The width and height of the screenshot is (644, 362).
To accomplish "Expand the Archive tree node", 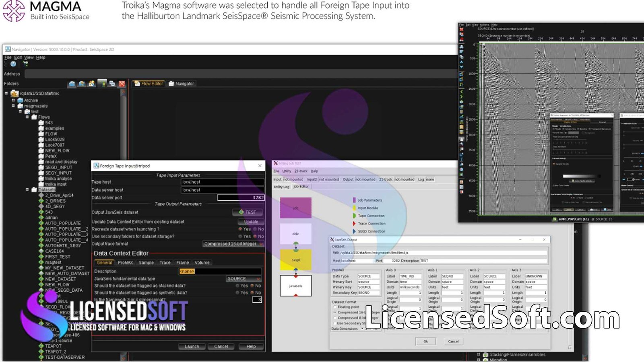I will tap(13, 100).
